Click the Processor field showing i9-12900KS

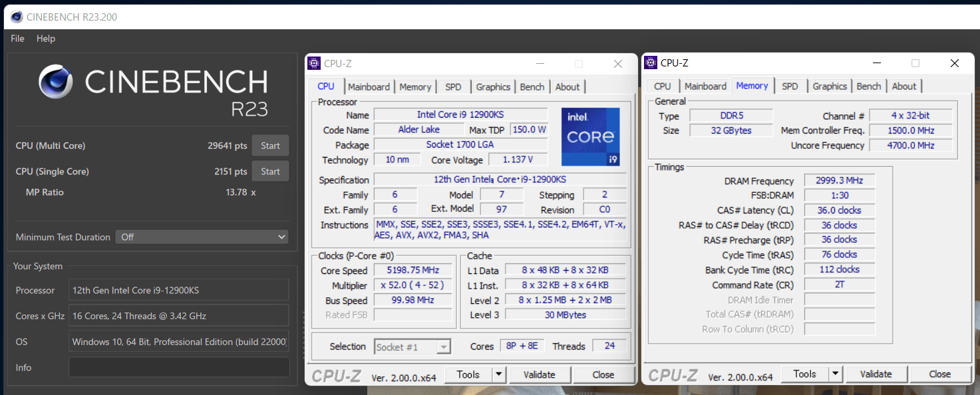coord(179,290)
